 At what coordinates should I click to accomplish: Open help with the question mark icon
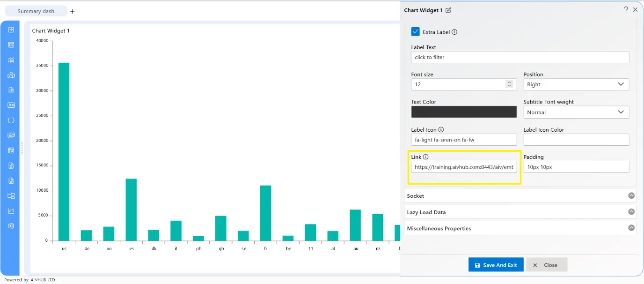click(x=626, y=9)
